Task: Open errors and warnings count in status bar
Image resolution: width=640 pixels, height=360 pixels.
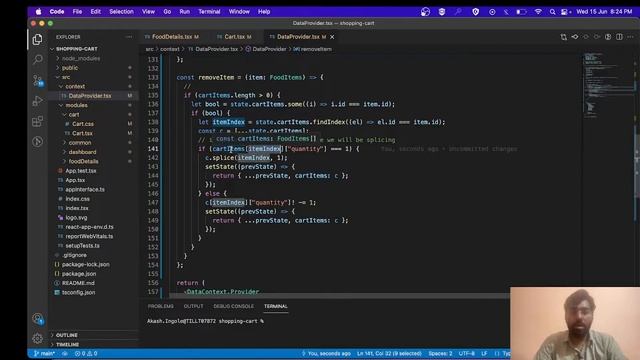Action: (86, 353)
